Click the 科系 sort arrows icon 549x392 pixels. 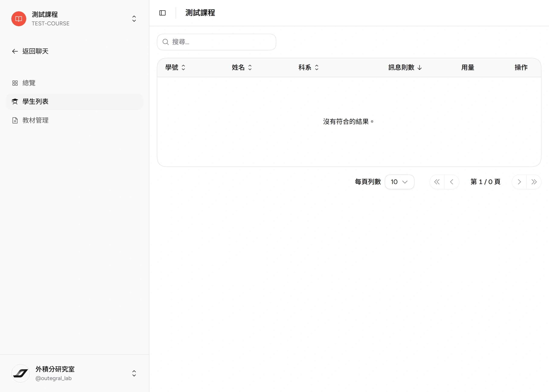(316, 67)
